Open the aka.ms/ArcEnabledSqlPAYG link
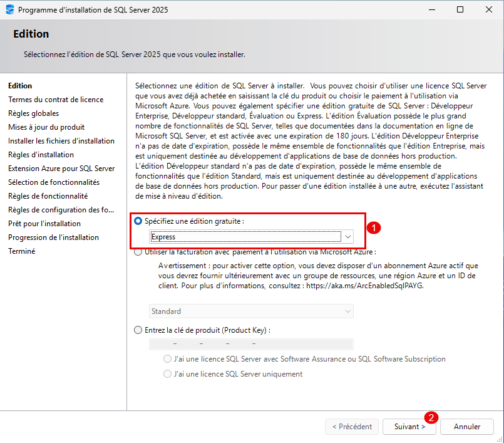This screenshot has width=504, height=443. pos(365,286)
